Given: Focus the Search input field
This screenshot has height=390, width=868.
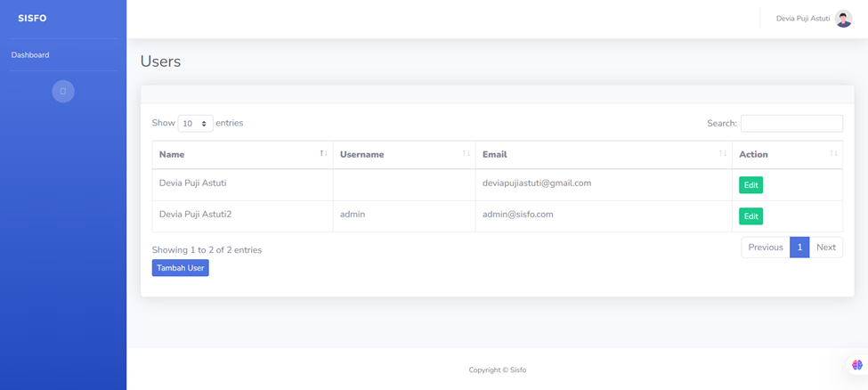Looking at the screenshot, I should point(791,124).
